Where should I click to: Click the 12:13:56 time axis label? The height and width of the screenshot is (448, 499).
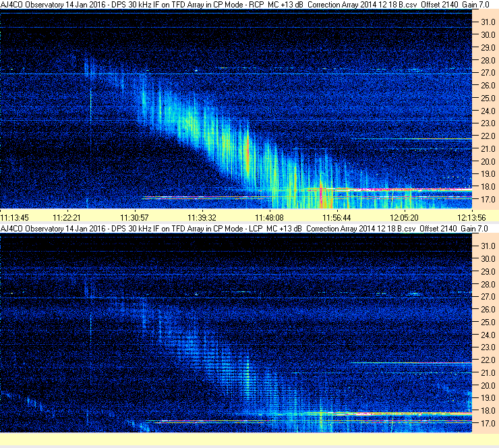point(471,217)
